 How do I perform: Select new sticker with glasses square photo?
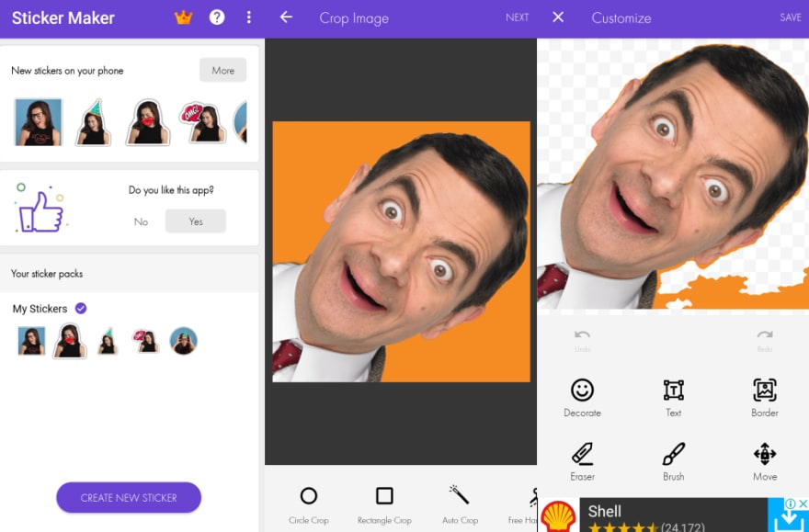click(39, 122)
